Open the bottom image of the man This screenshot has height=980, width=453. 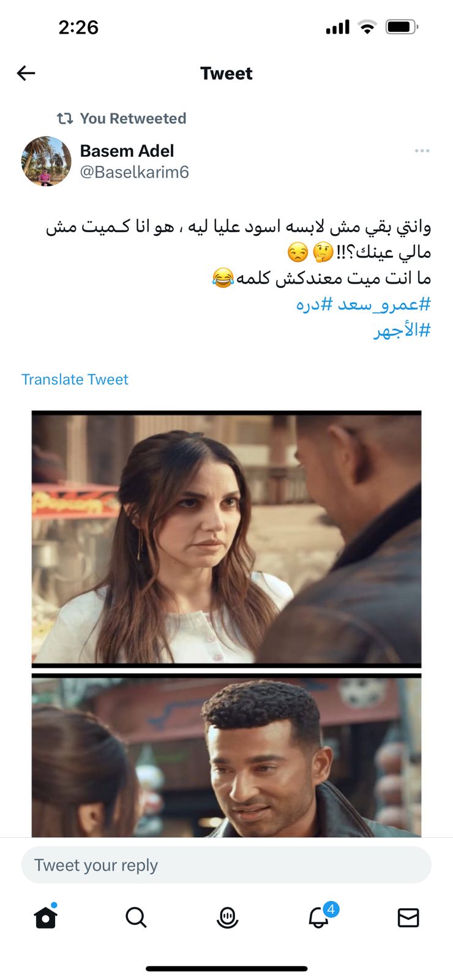226,756
